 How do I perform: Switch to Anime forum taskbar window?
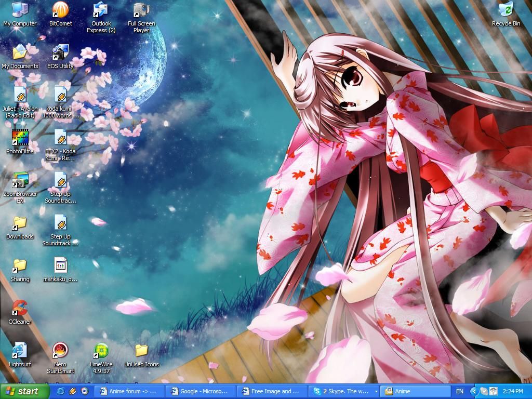(129, 391)
